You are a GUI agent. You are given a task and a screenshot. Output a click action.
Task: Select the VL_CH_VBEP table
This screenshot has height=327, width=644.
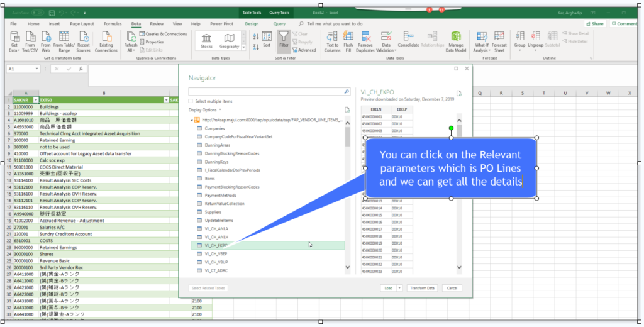215,253
